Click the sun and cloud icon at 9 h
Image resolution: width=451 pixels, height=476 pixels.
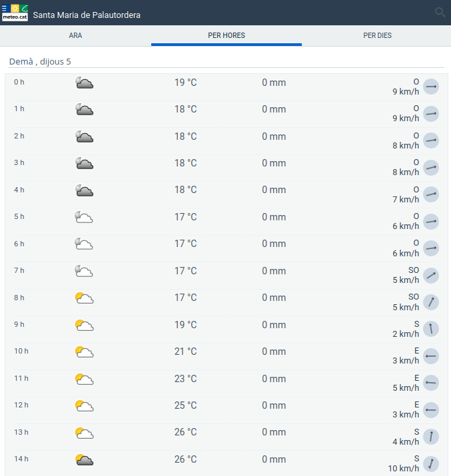84,325
